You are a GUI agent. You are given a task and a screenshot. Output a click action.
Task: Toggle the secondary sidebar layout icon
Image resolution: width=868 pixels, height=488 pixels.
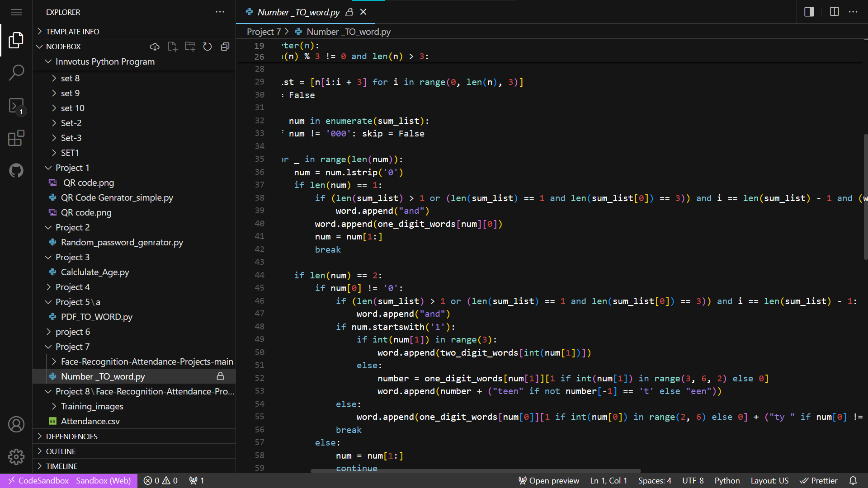click(x=809, y=12)
